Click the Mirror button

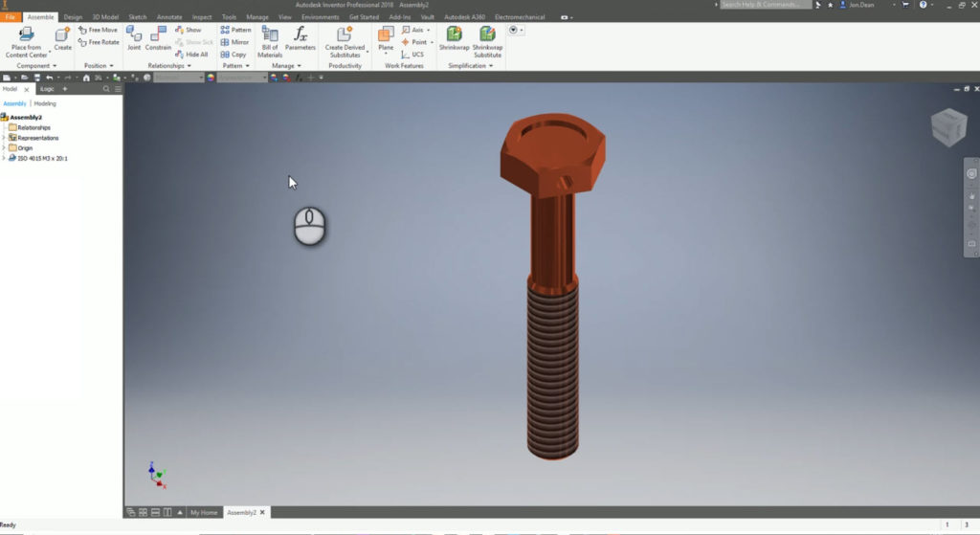click(x=234, y=42)
